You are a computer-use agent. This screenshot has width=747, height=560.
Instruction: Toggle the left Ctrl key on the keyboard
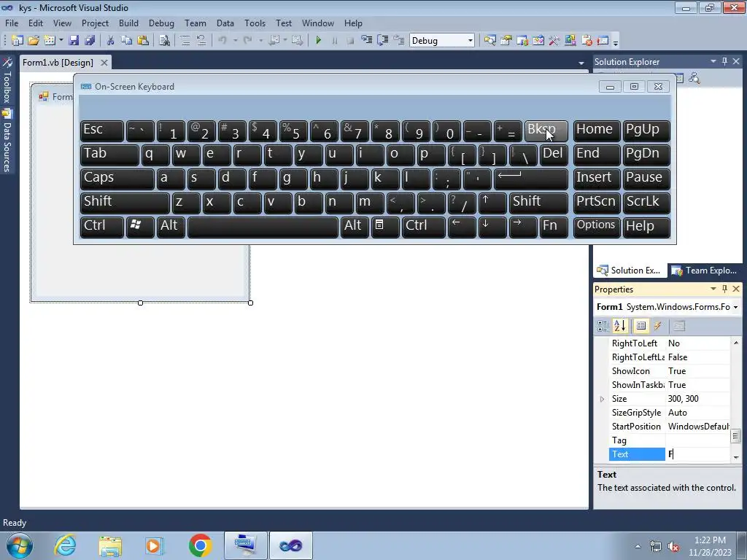101,227
